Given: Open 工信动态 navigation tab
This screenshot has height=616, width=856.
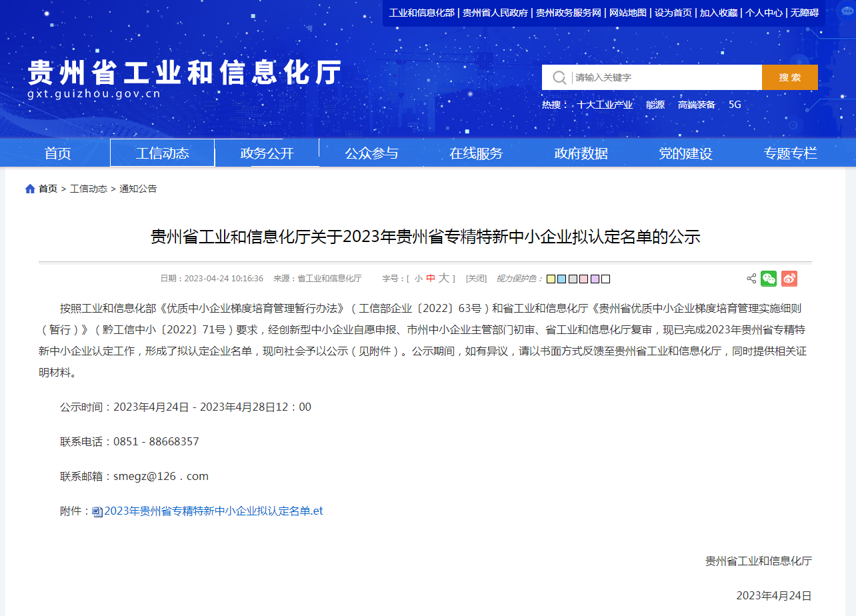Looking at the screenshot, I should click(163, 153).
